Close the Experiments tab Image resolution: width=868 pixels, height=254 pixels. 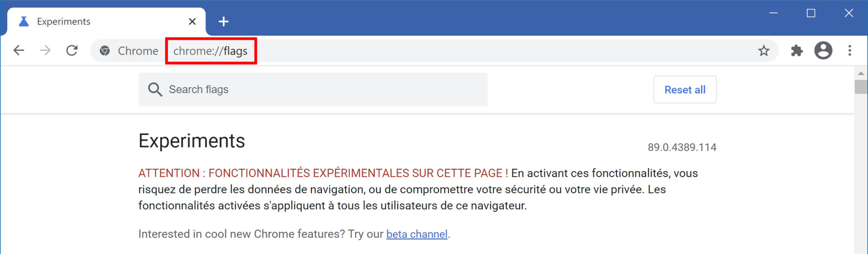[192, 21]
